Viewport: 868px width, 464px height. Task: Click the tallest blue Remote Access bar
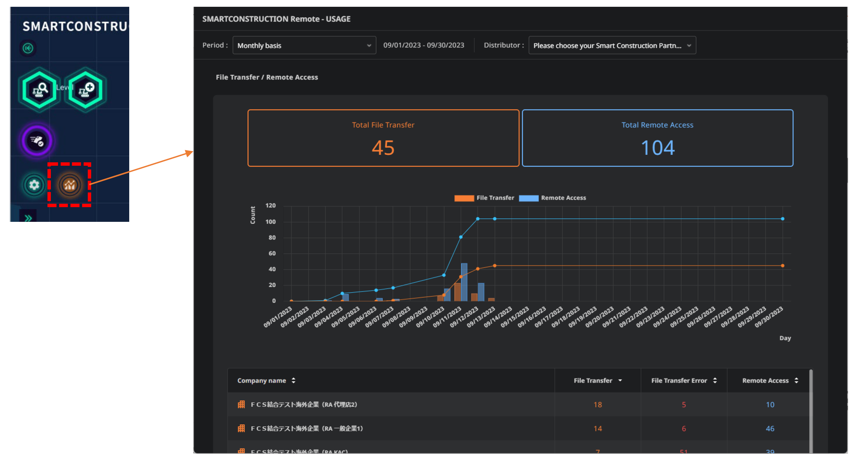pos(464,282)
